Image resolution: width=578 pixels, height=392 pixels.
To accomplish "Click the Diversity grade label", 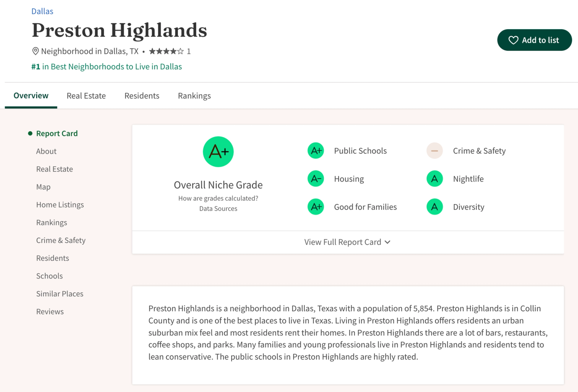I will click(x=469, y=207).
